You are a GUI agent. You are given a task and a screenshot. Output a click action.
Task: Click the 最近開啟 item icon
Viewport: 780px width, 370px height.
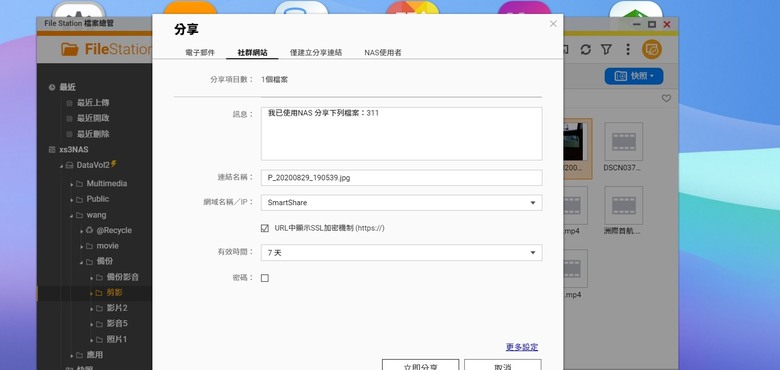[x=70, y=118]
